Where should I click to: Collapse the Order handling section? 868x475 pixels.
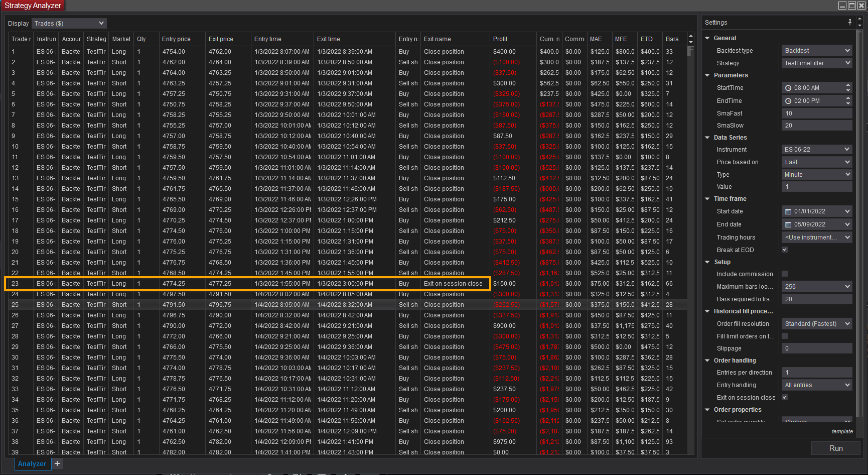coord(707,361)
